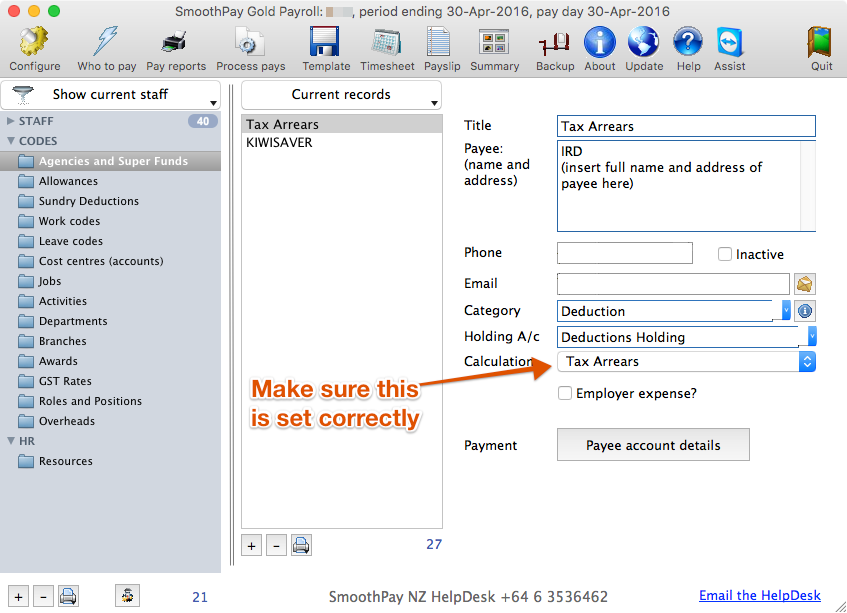The height and width of the screenshot is (613, 847).
Task: Click the STAFF count badge 40
Action: pos(203,121)
